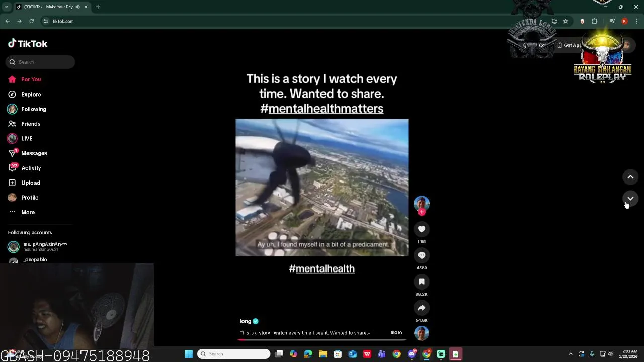Show hidden system tray icons
This screenshot has width=644, height=362.
[570, 354]
